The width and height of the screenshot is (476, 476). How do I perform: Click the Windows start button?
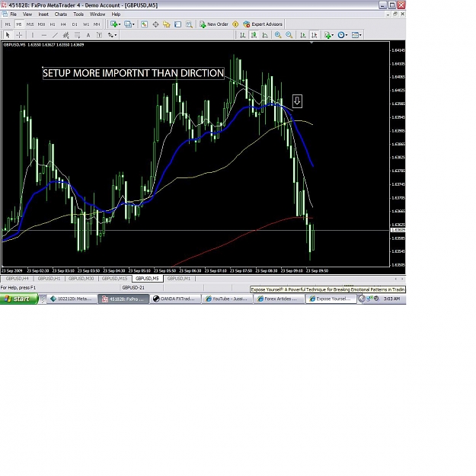point(19,299)
